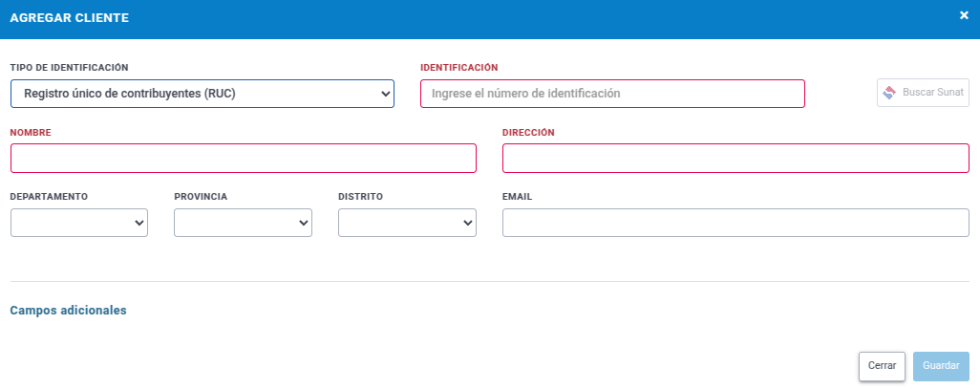Click the Agregar Cliente dialog title
This screenshot has width=980, height=389.
click(x=70, y=18)
